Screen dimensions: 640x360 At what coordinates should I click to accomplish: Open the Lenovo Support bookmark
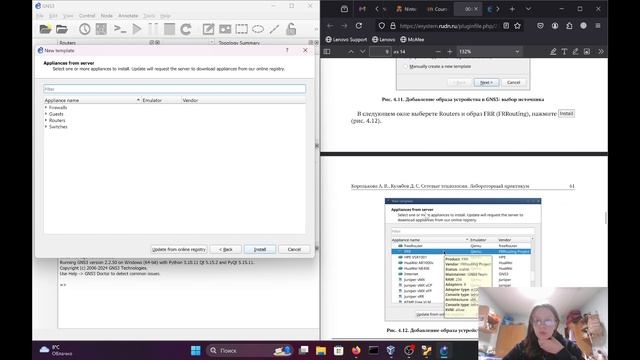point(346,40)
